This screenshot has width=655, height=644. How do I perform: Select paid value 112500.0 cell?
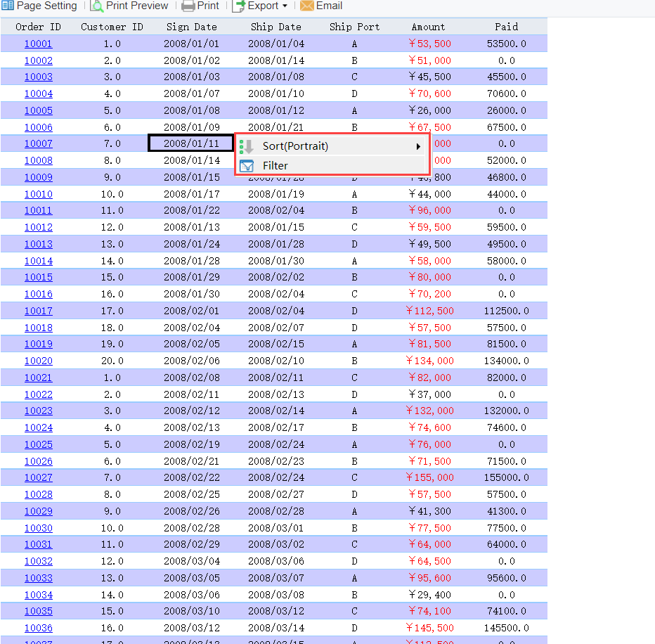(506, 311)
